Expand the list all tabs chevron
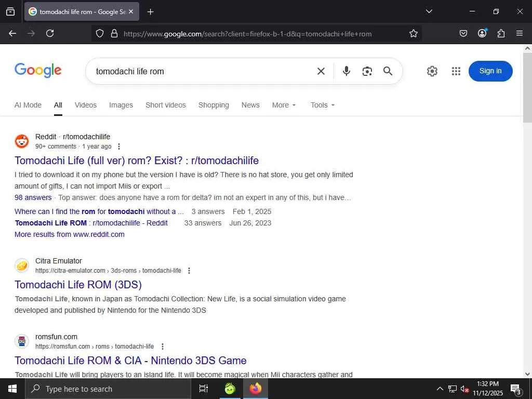Image resolution: width=532 pixels, height=399 pixels. [429, 11]
